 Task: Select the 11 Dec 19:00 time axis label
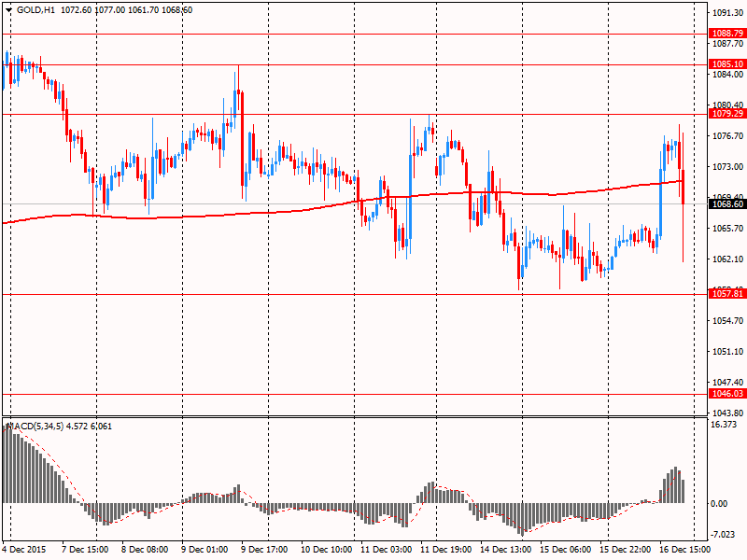coord(446,549)
